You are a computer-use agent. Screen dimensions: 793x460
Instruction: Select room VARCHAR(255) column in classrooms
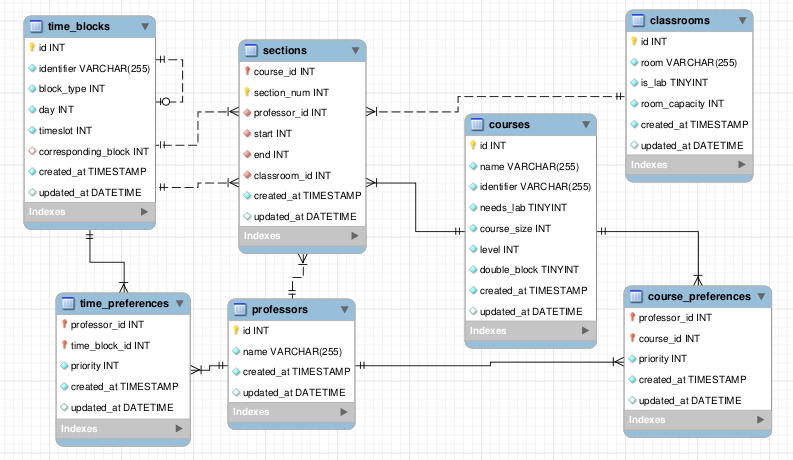[x=689, y=62]
